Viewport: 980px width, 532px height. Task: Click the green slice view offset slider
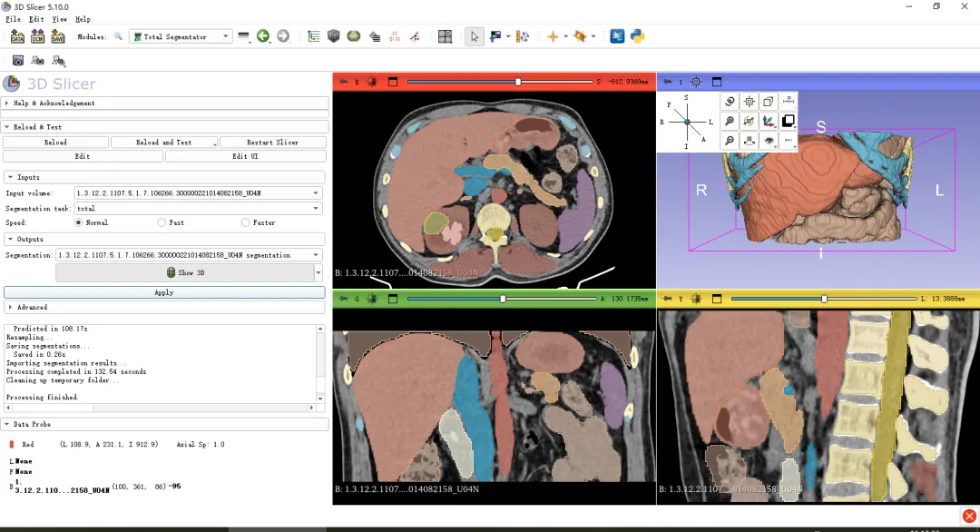click(502, 299)
